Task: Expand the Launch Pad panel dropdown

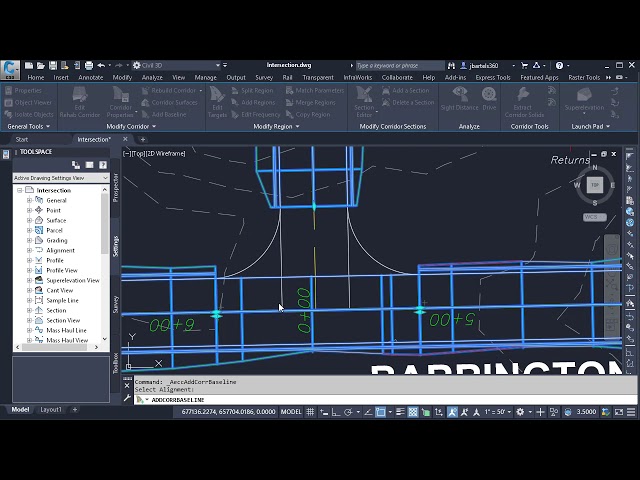Action: (x=591, y=127)
